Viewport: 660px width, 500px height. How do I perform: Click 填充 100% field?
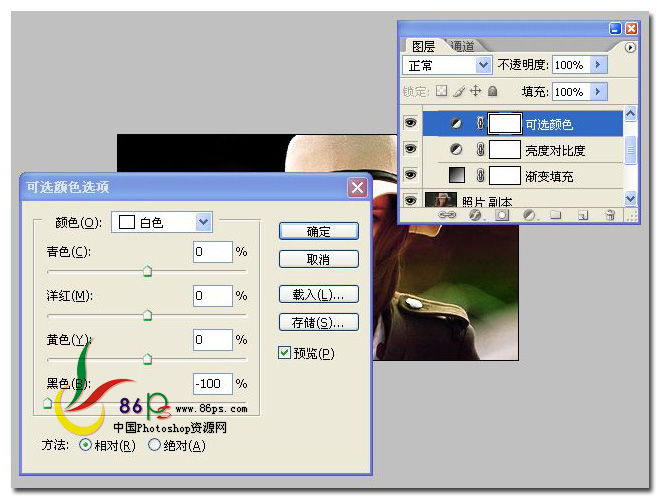571,91
